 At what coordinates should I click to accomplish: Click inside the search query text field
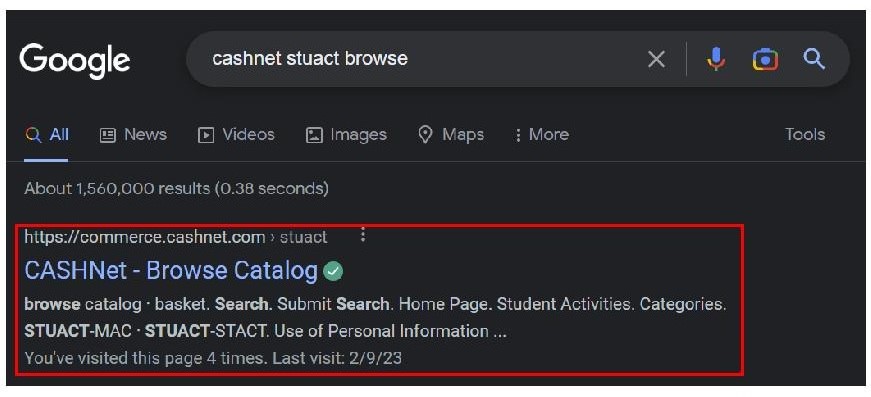click(x=422, y=59)
